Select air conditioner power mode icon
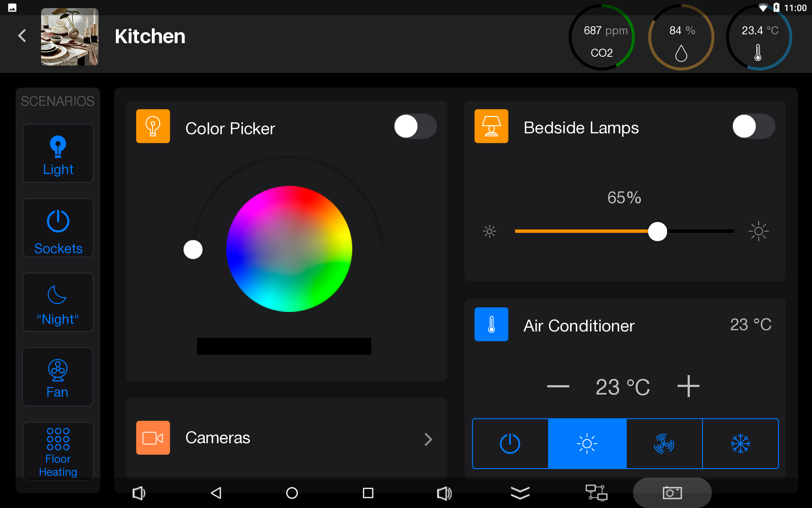Viewport: 812px width, 508px height. [x=510, y=444]
